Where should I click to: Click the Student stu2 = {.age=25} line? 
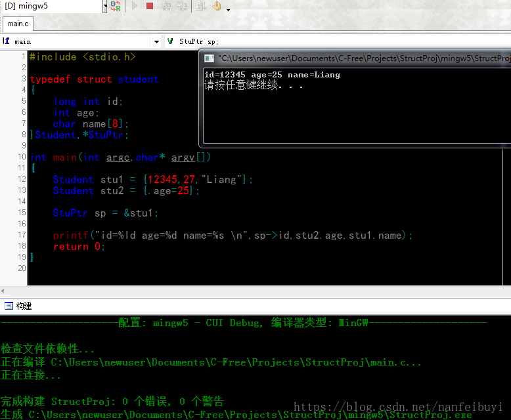pos(126,191)
